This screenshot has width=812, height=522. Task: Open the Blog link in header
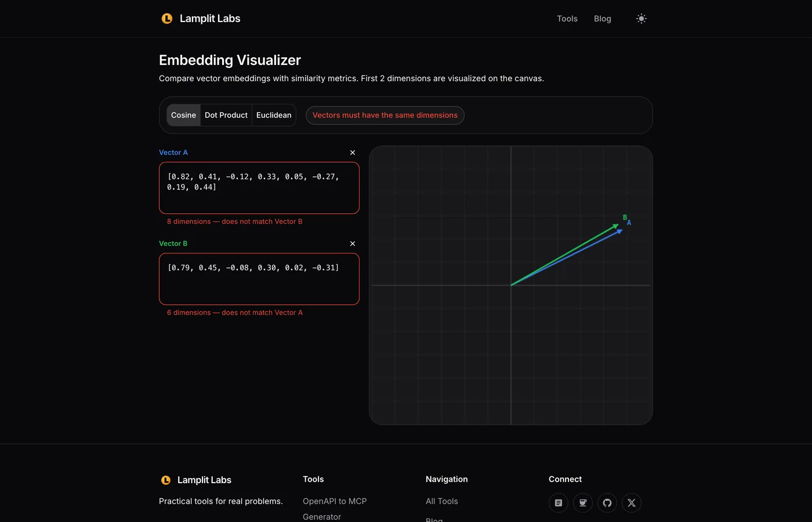click(x=603, y=19)
